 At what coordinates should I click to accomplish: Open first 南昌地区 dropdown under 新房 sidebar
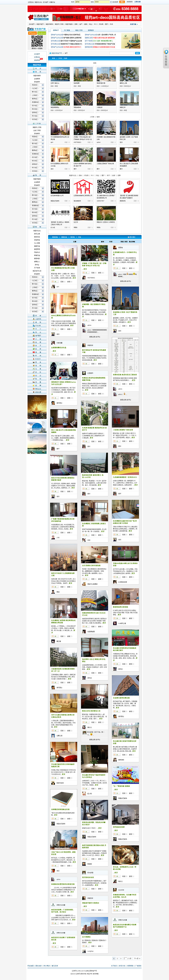tap(37, 85)
